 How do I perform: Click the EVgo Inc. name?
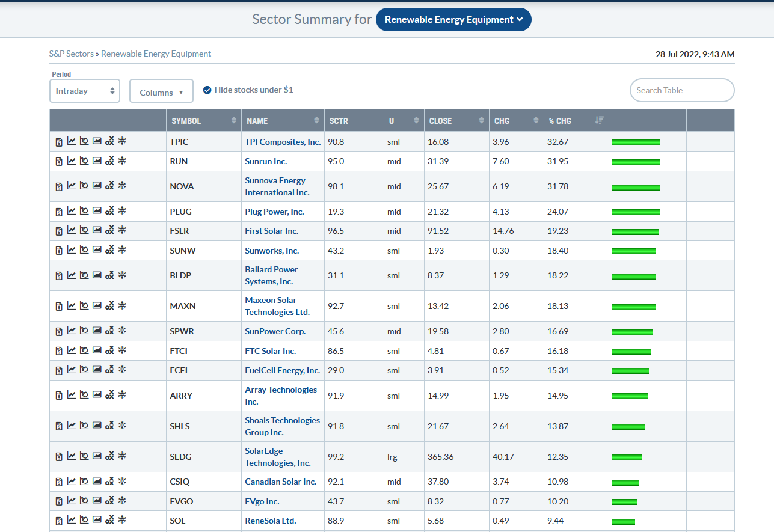point(262,501)
